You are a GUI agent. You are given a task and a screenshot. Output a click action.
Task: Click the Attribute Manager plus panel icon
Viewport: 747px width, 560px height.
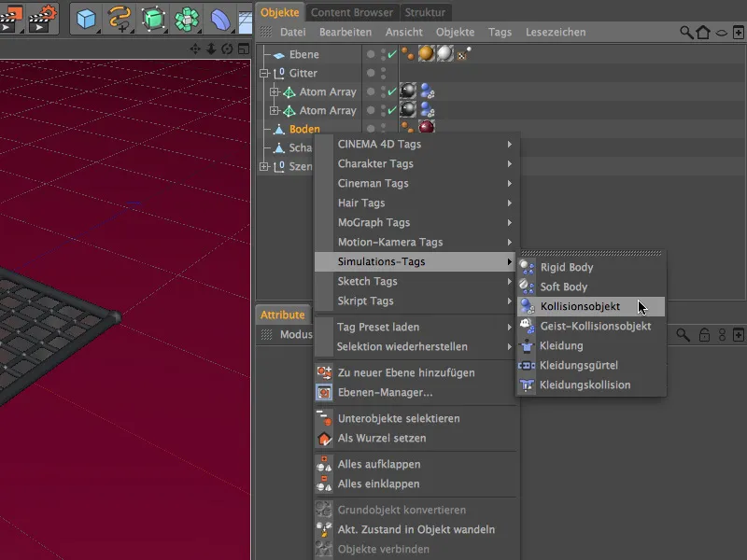click(739, 335)
